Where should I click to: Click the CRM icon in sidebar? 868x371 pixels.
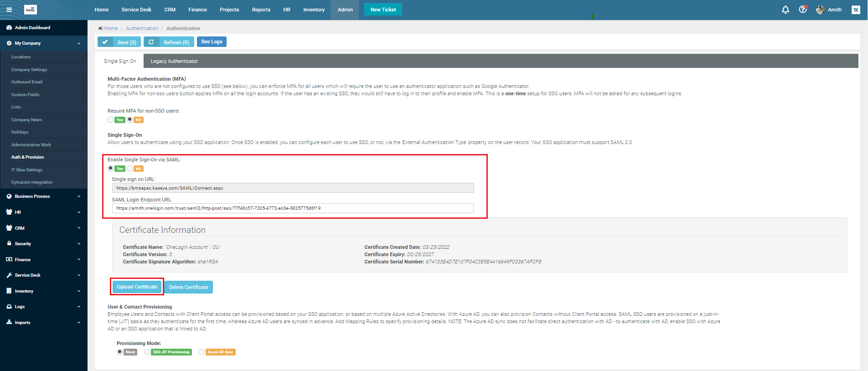click(9, 228)
